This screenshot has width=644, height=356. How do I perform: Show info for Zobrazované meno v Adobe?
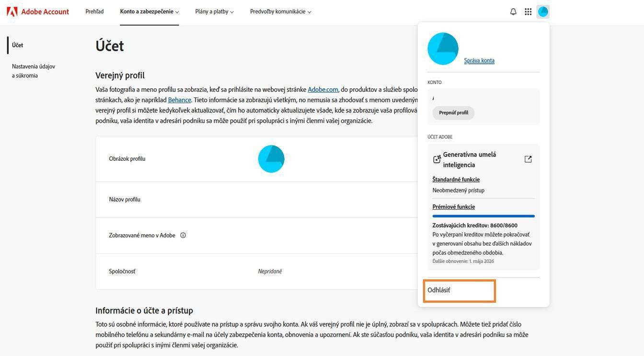pos(183,235)
